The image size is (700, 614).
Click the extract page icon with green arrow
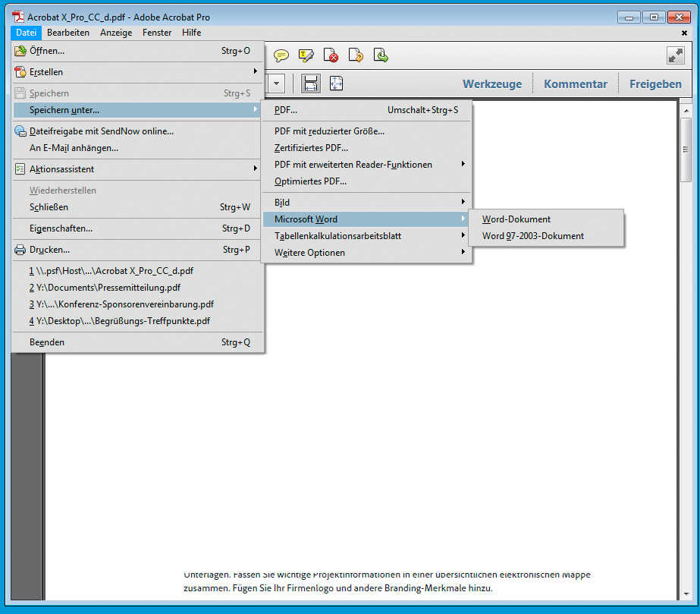click(x=381, y=55)
